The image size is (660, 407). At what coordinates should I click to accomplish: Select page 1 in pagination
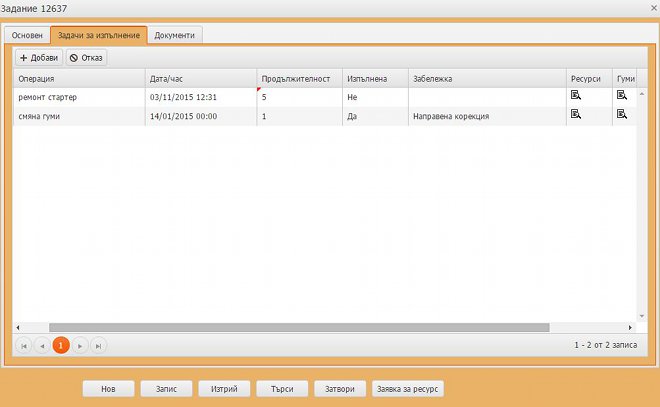pos(61,345)
